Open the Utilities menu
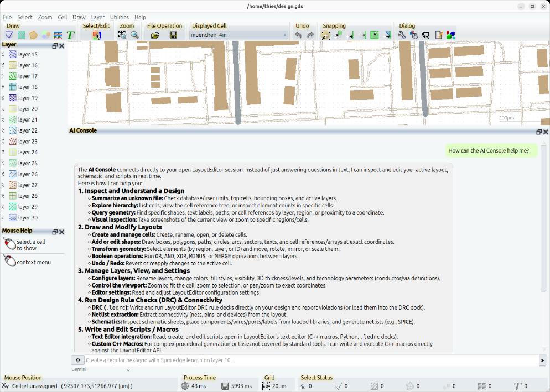 click(x=120, y=17)
